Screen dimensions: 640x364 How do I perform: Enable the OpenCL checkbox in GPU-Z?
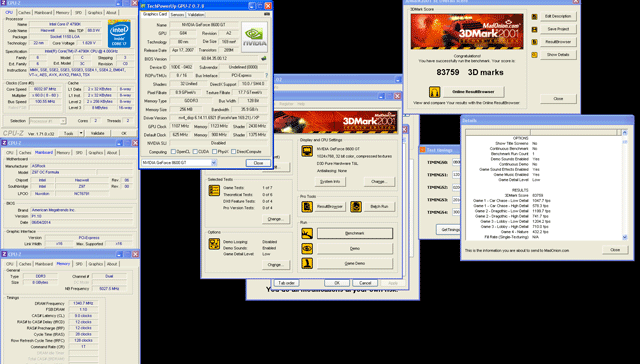[x=173, y=151]
